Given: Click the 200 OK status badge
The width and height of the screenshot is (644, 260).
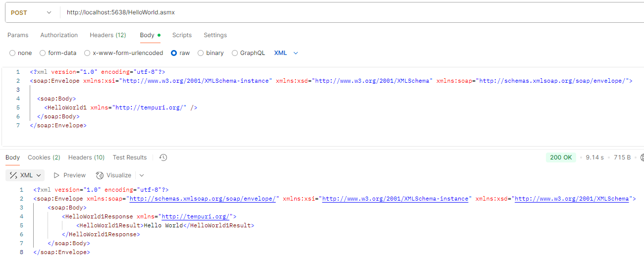Looking at the screenshot, I should coord(561,157).
